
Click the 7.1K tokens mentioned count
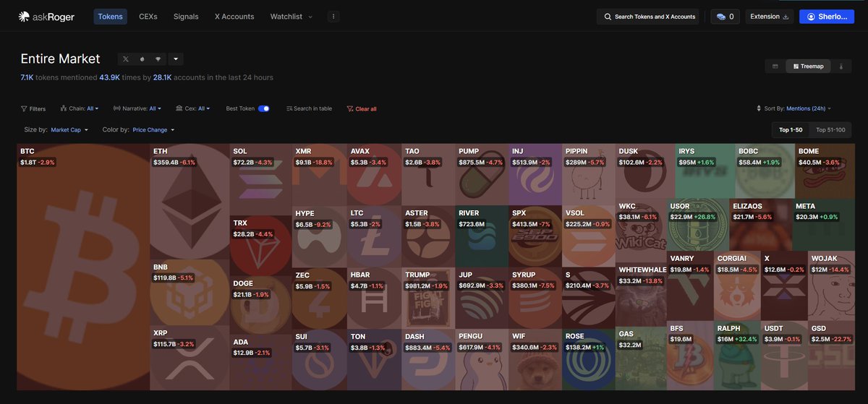pos(27,77)
